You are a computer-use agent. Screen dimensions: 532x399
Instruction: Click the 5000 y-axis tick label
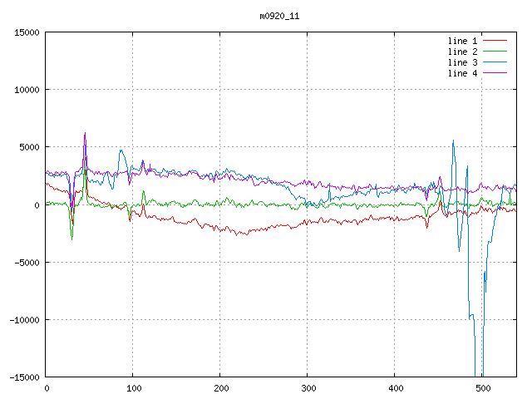[x=29, y=147]
